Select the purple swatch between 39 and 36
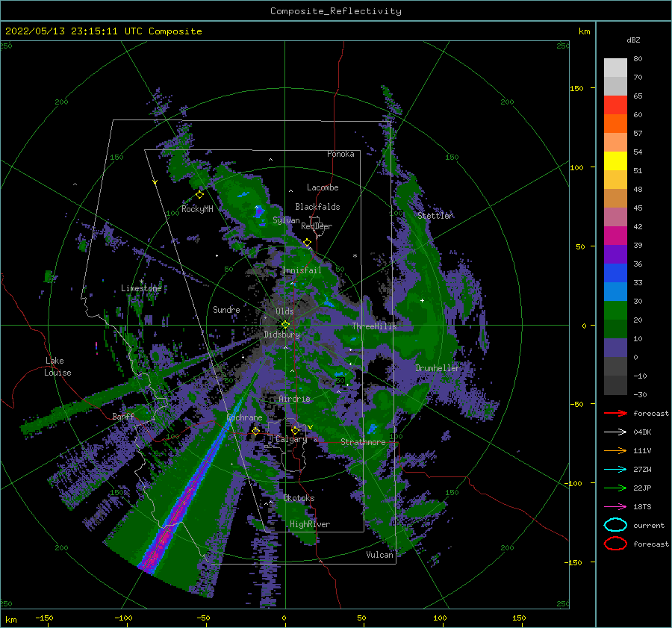 pyautogui.click(x=615, y=254)
